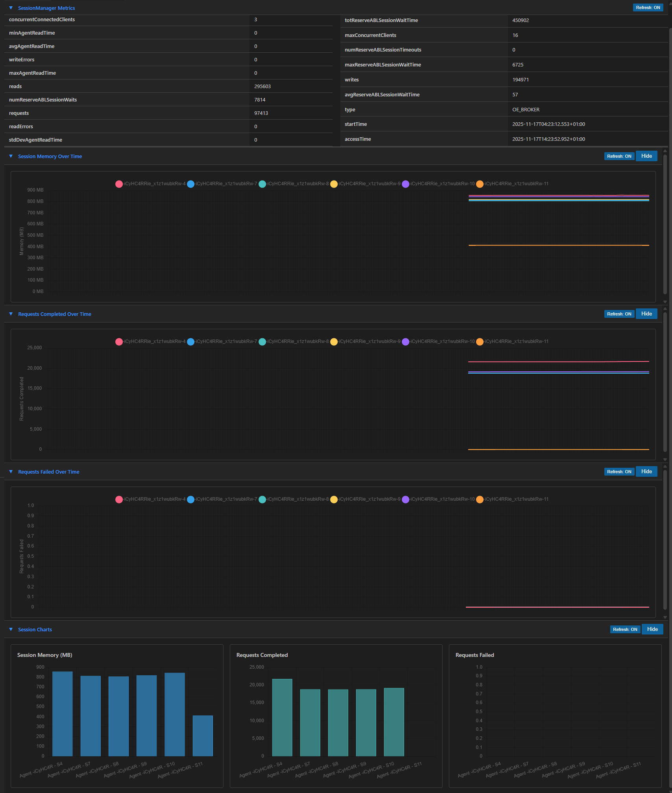Viewport: 672px width, 793px height.
Task: Click the yellow legend marker for wubkRw-9 series
Action: tap(334, 184)
